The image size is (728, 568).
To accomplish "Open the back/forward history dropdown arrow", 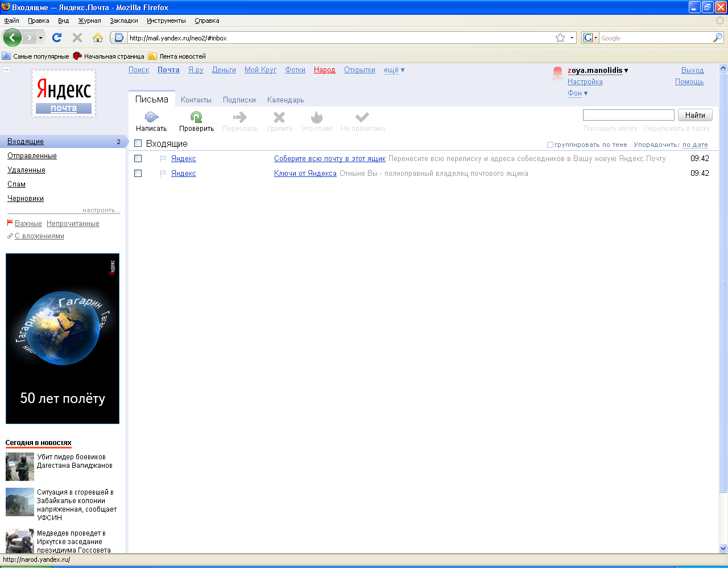I will pos(40,38).
